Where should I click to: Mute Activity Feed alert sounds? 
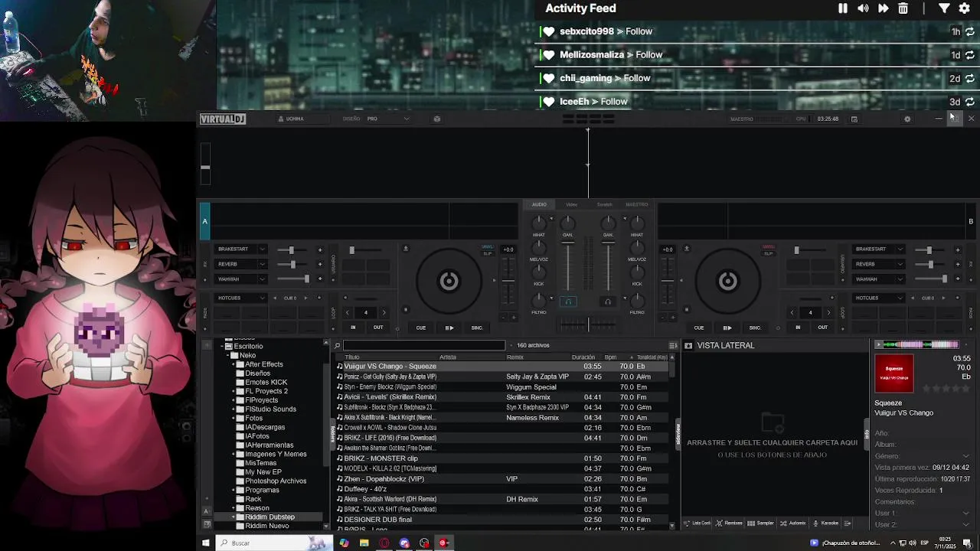click(863, 8)
